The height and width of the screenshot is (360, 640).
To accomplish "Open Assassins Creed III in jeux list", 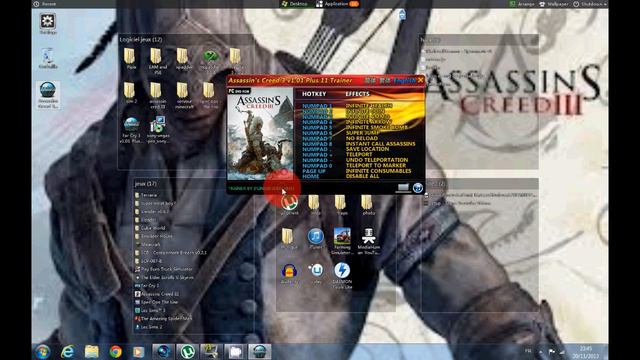I will click(157, 293).
